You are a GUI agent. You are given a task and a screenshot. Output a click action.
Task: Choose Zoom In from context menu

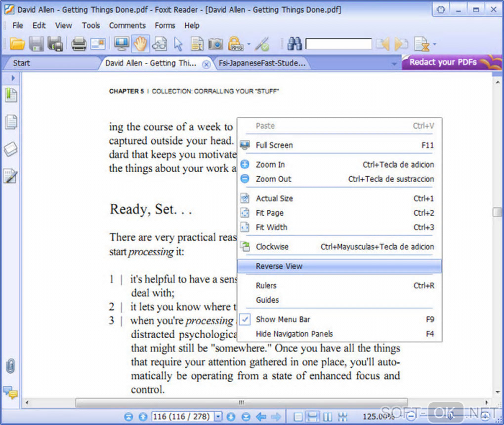coord(341,165)
